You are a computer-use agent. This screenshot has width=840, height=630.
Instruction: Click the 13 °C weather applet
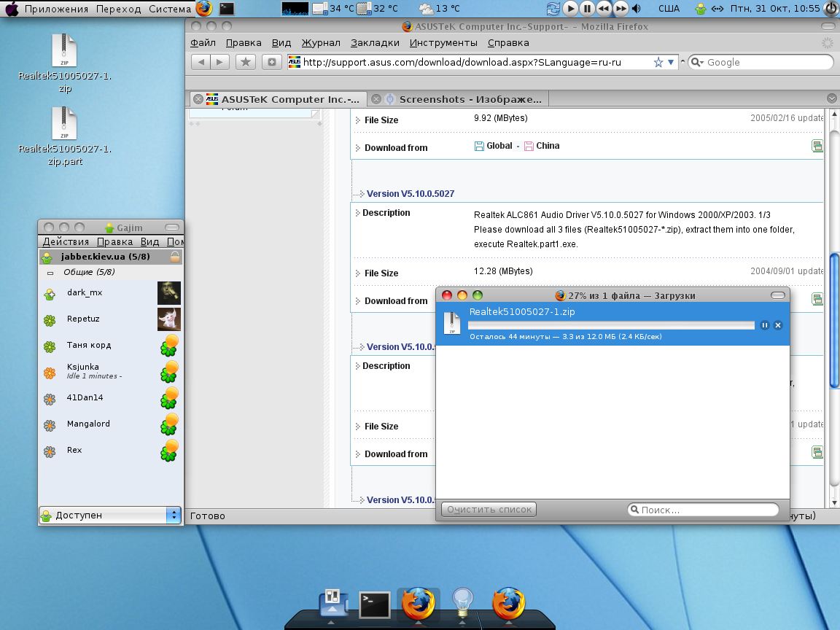pos(440,9)
